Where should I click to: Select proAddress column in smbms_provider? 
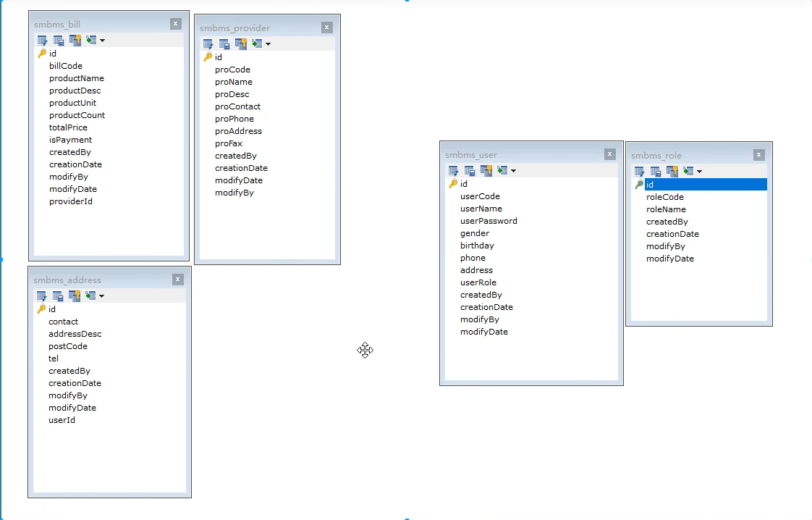239,131
